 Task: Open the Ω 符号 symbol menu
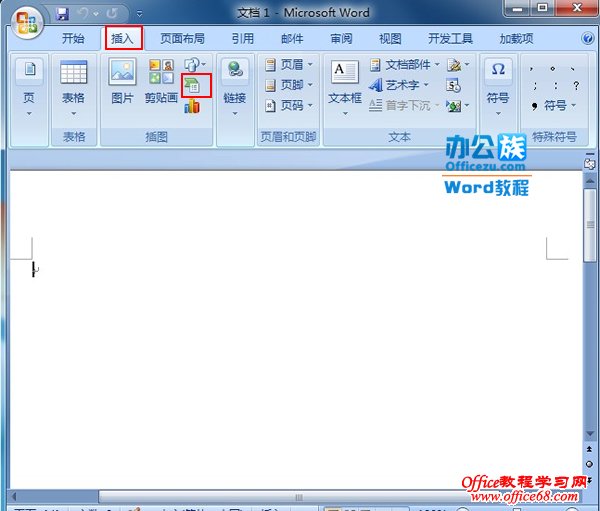coord(498,89)
